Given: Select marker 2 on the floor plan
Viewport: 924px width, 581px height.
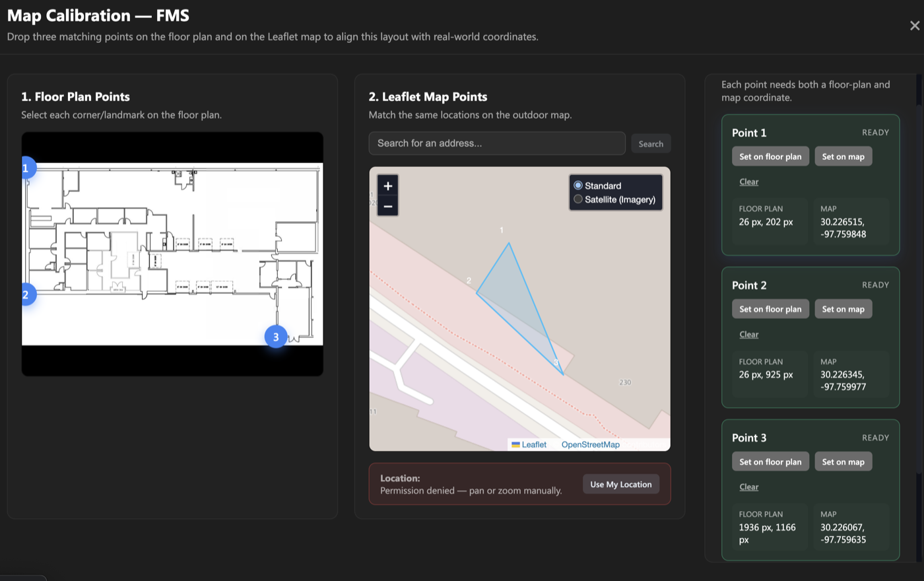Looking at the screenshot, I should (27, 294).
